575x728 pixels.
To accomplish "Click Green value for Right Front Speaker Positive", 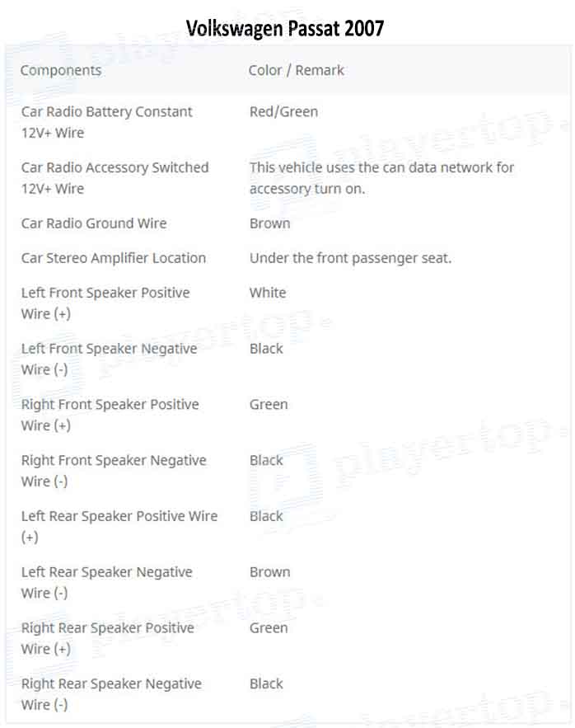I will point(269,404).
